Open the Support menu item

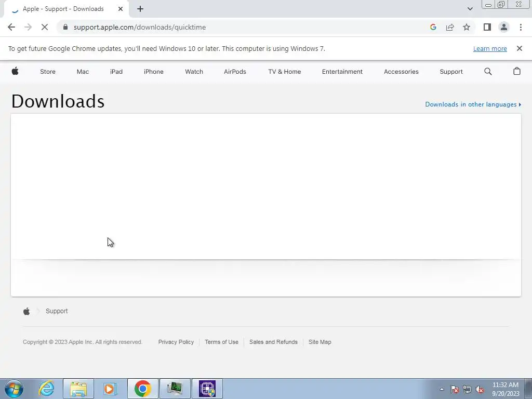(451, 72)
